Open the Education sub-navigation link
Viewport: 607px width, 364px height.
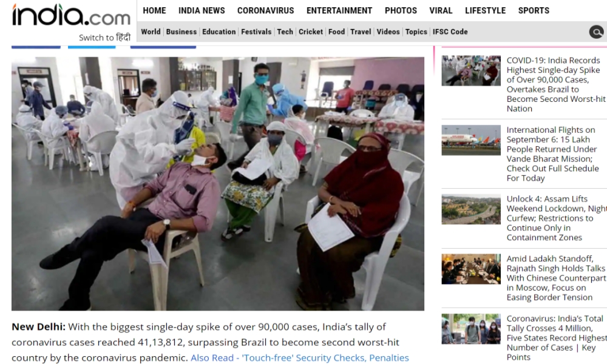(219, 32)
